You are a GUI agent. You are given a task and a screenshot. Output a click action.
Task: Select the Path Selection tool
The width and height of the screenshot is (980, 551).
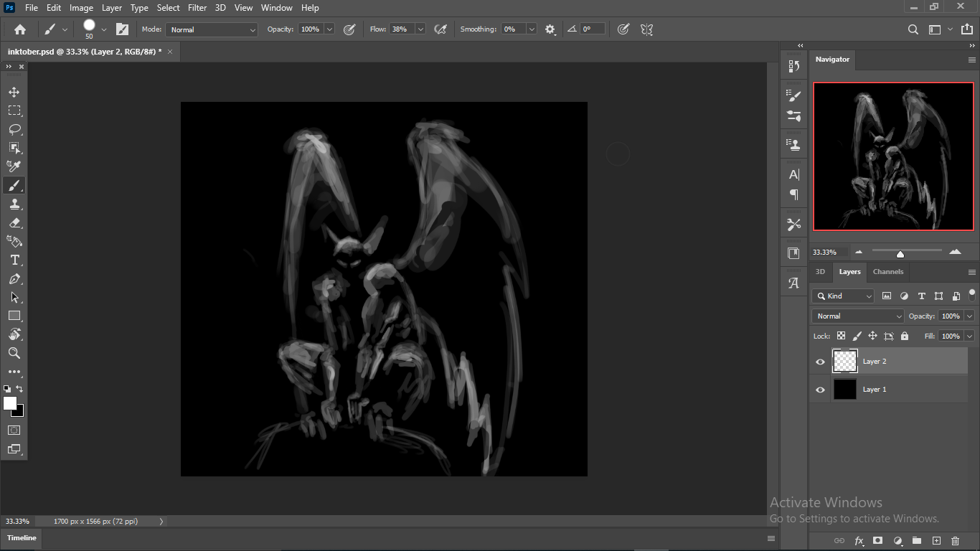(14, 297)
